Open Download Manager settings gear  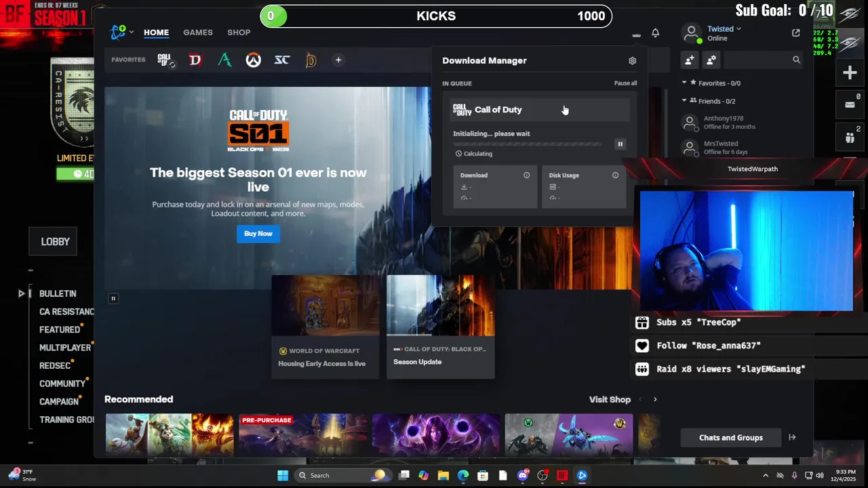632,61
